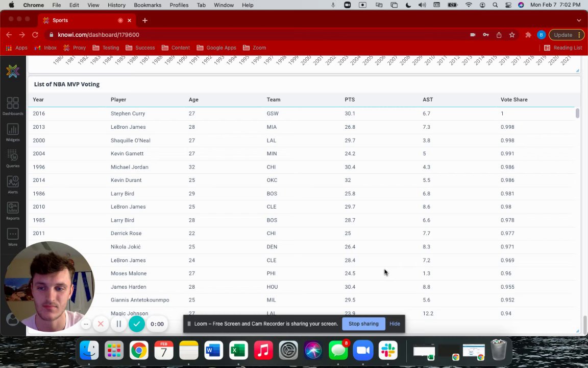
Task: Open Microsoft Word from the Dock
Action: 214,350
